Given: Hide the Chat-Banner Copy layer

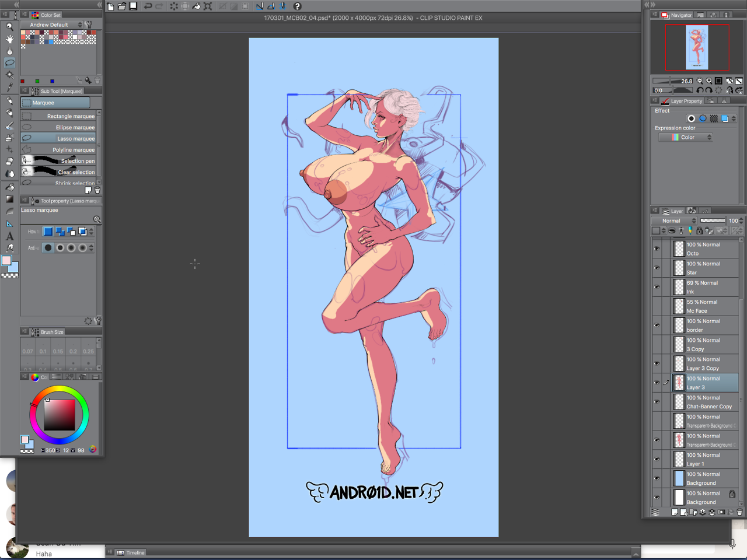Looking at the screenshot, I should [x=657, y=402].
